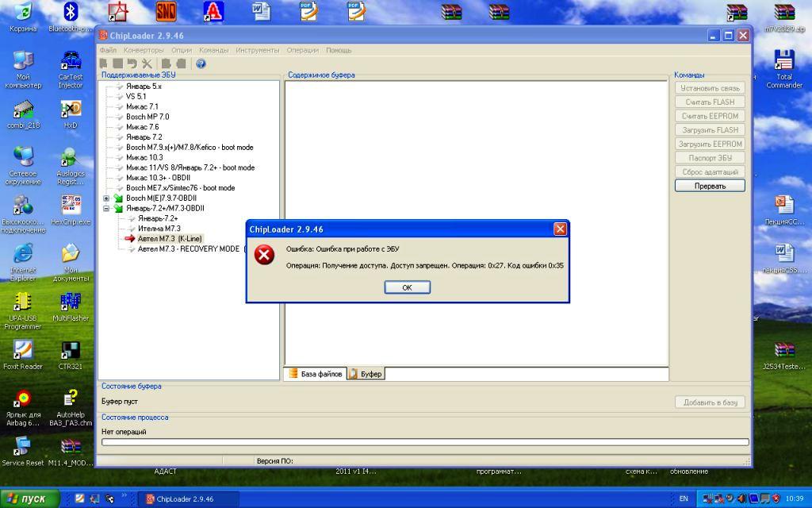
Task: Collapse the Январь-7.2+/M7.3-OBDII tree node
Action: click(x=106, y=209)
